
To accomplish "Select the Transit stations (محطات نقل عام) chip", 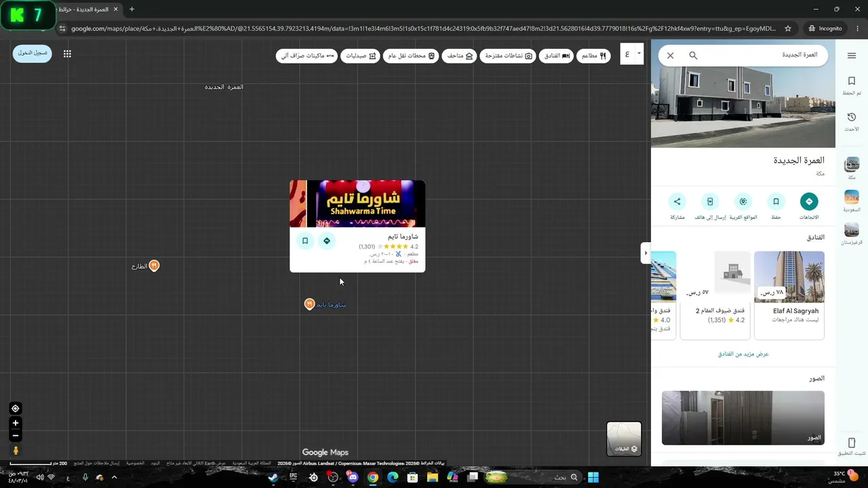I will tap(412, 56).
